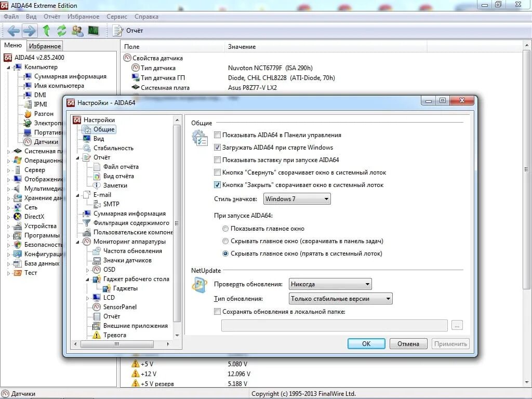Click the monitor diagnostics toolbar icon
The image size is (532, 399).
click(x=94, y=31)
